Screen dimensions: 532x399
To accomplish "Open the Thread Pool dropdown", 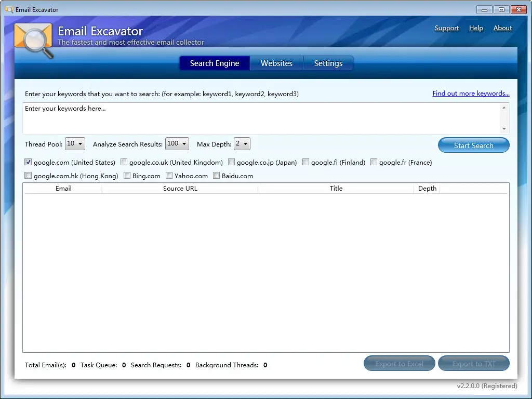I will 75,144.
